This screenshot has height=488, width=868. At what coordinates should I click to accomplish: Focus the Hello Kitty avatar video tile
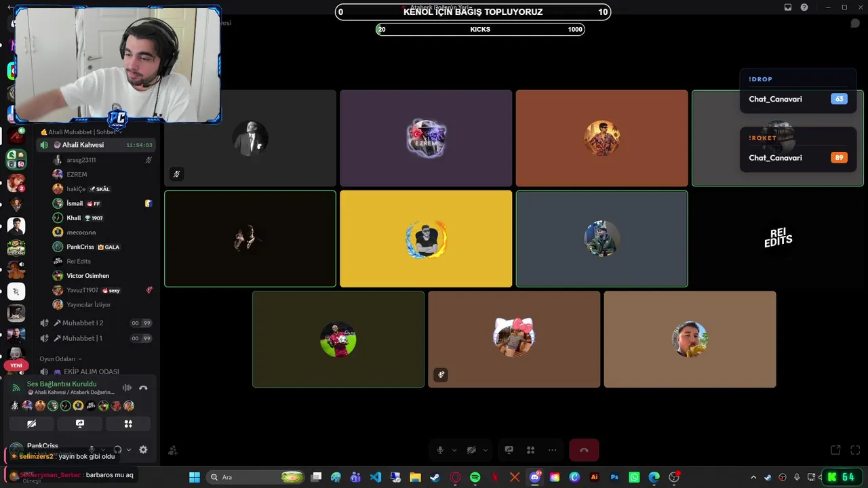pos(514,340)
